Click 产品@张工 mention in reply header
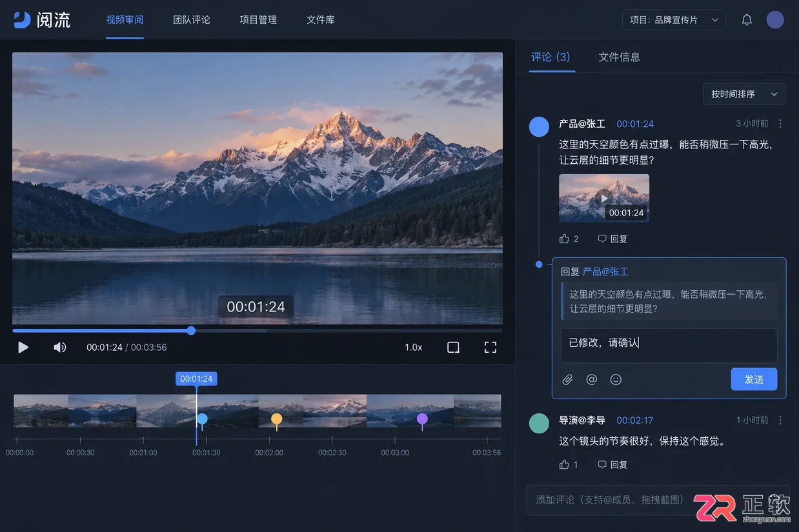This screenshot has height=532, width=799. [x=605, y=272]
